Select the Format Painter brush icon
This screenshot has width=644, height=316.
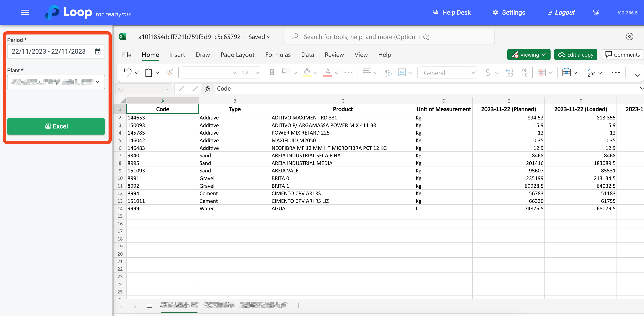click(x=170, y=73)
